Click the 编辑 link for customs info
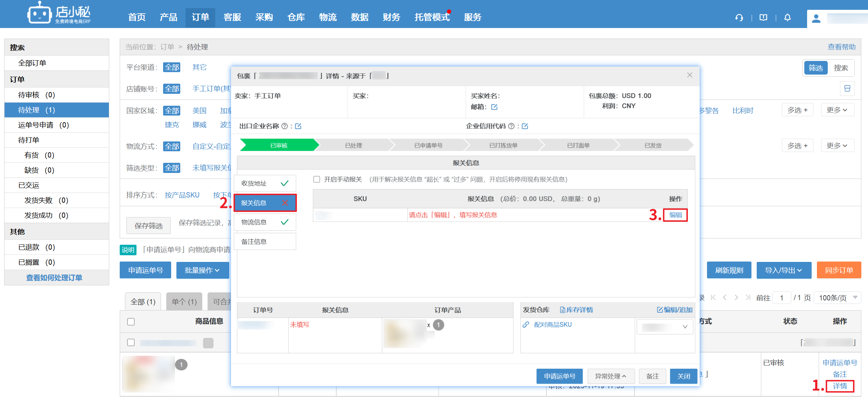The image size is (868, 403). coord(675,215)
